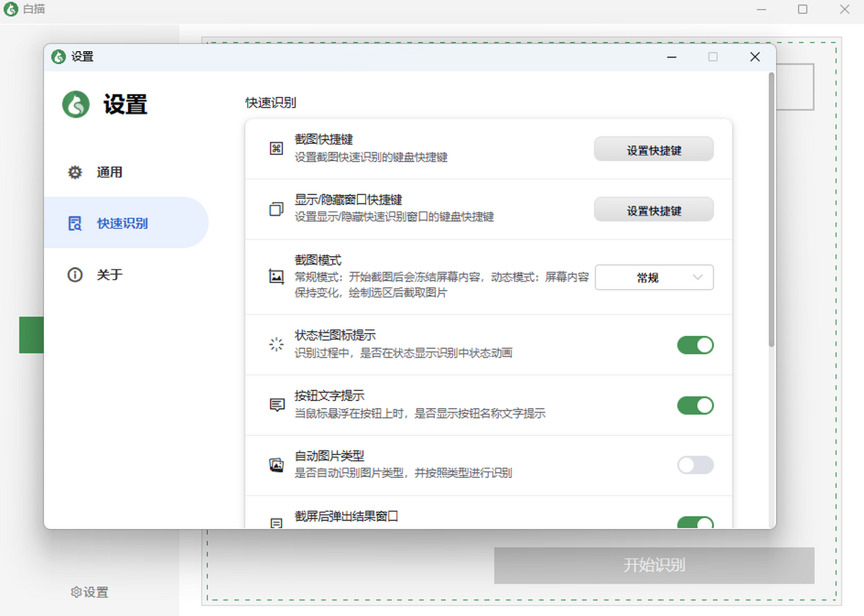Click the 状态栏图标提示 title text

pyautogui.click(x=336, y=335)
